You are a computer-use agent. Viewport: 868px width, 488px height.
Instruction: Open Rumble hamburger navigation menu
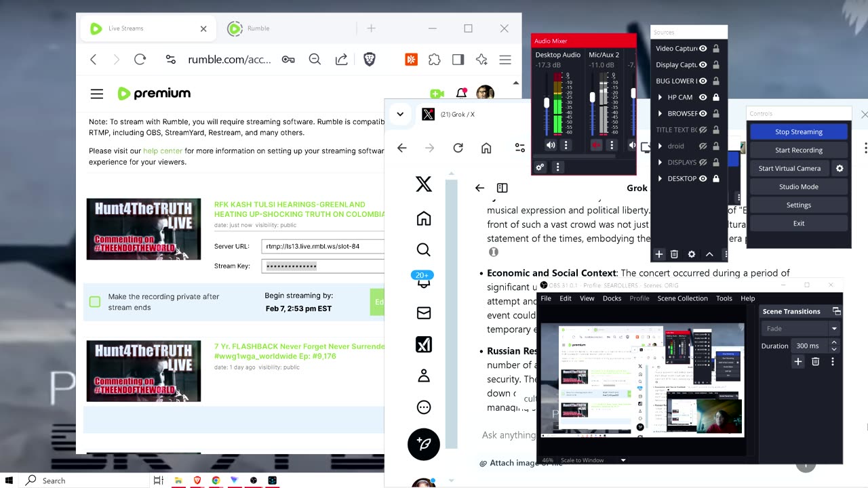pyautogui.click(x=97, y=94)
